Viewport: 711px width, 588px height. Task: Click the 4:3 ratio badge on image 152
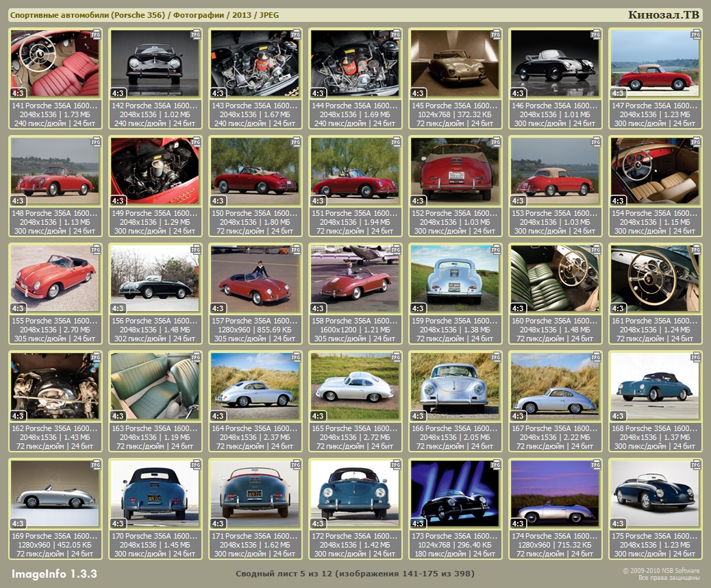click(418, 201)
